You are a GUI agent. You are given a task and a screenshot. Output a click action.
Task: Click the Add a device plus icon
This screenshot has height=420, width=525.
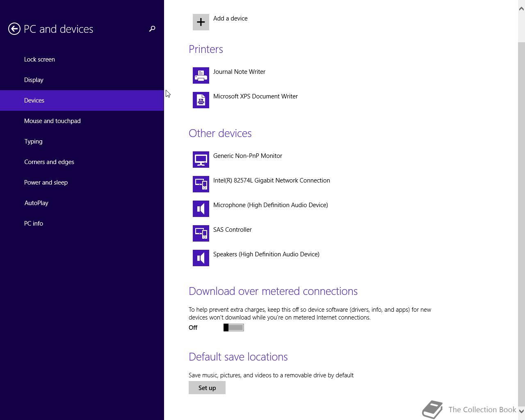click(201, 22)
